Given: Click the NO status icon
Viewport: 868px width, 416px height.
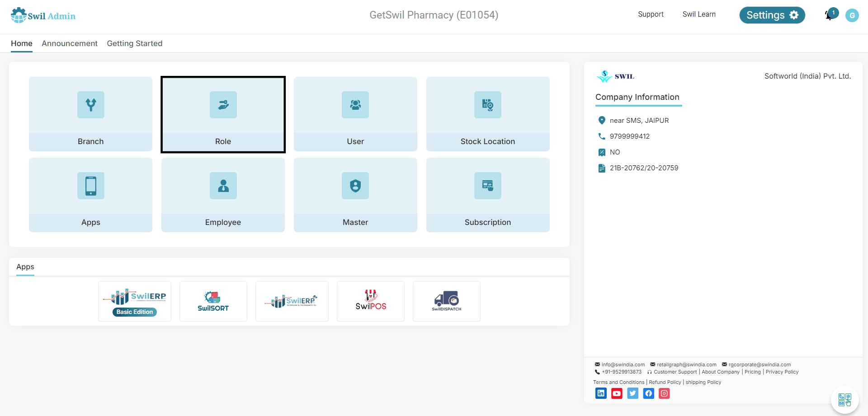Looking at the screenshot, I should click(x=602, y=152).
